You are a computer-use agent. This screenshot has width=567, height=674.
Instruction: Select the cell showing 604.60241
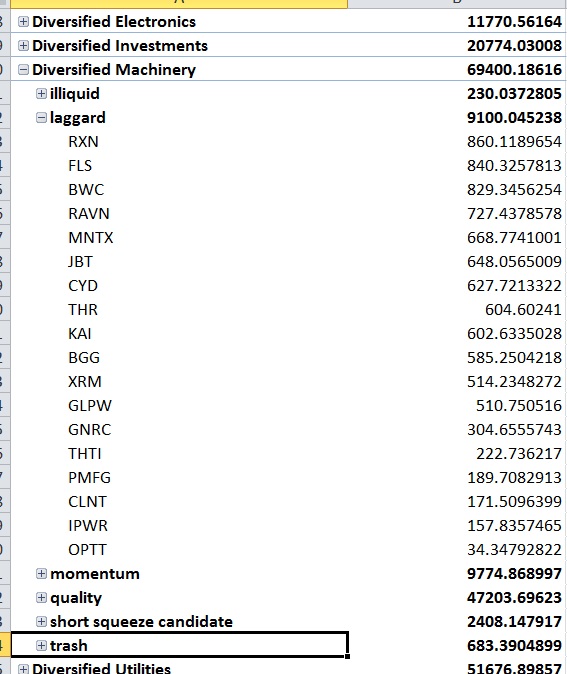pyautogui.click(x=523, y=310)
